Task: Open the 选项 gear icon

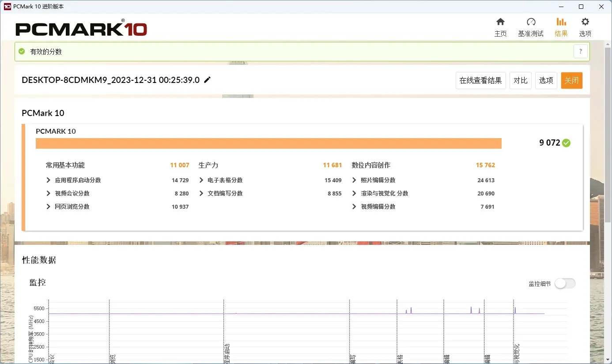Action: tap(585, 22)
